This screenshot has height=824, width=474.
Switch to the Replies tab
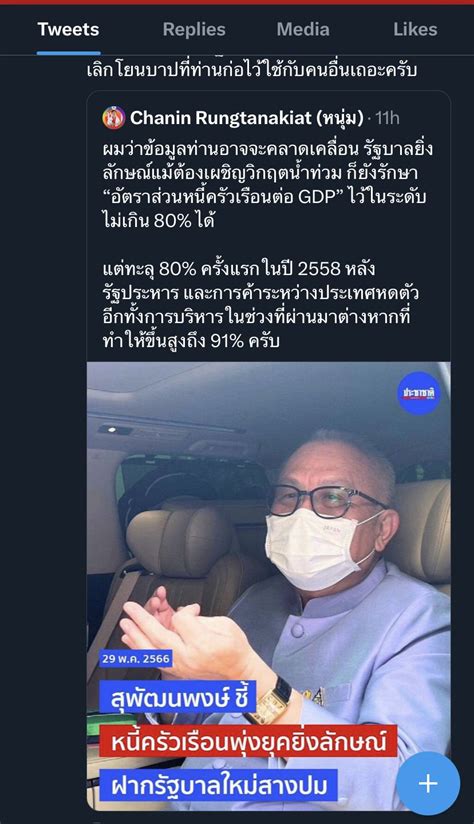tap(194, 29)
